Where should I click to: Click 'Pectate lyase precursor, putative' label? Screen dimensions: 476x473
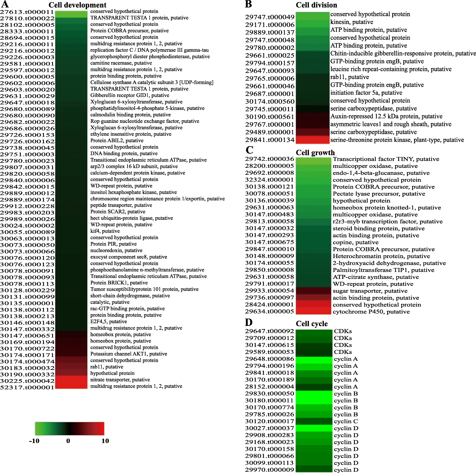[x=379, y=194]
